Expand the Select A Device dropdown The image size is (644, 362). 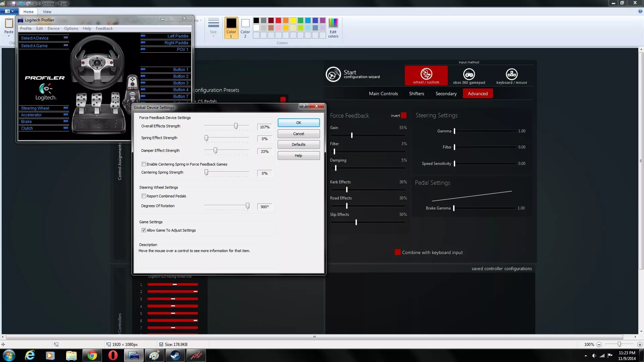(66, 38)
